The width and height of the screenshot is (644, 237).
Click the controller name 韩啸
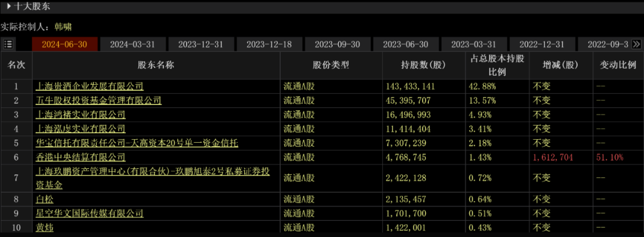point(63,27)
